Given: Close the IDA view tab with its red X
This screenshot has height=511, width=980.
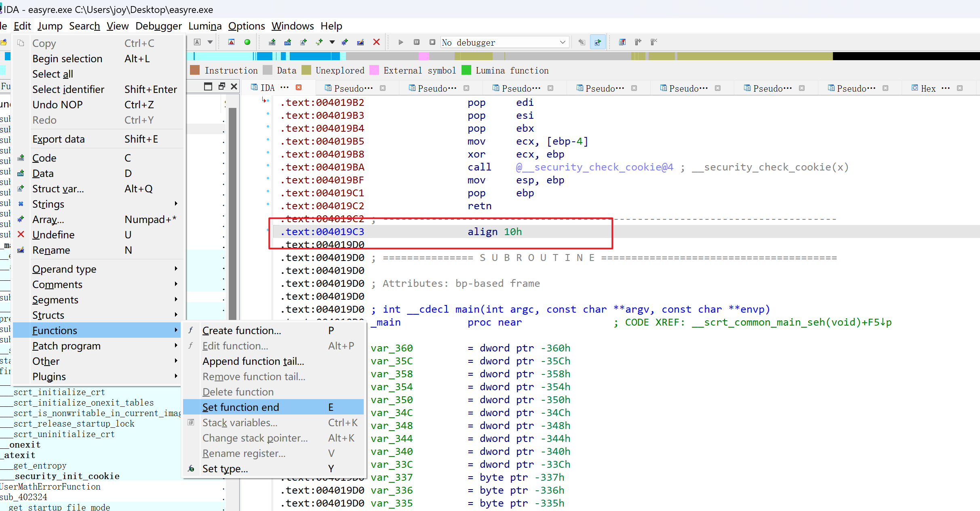Looking at the screenshot, I should pyautogui.click(x=299, y=88).
